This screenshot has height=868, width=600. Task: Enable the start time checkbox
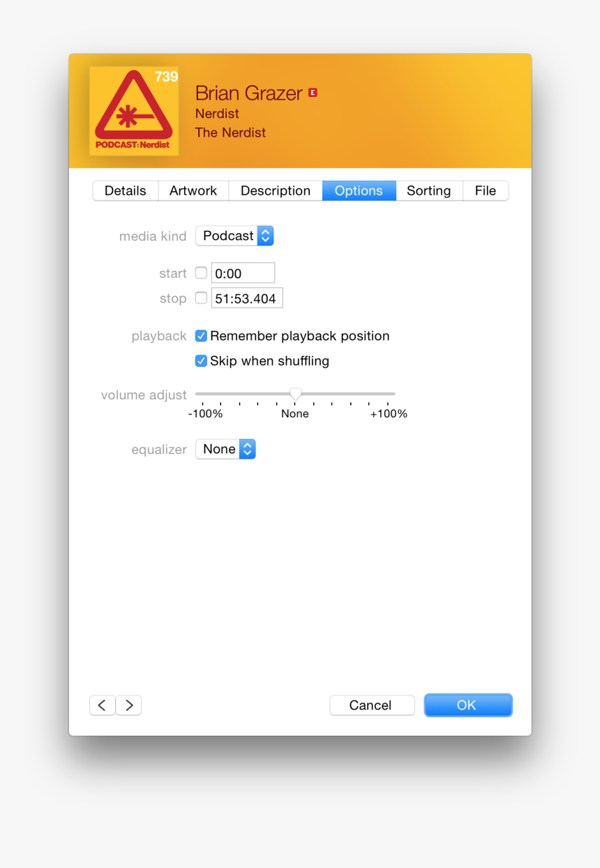pos(201,273)
